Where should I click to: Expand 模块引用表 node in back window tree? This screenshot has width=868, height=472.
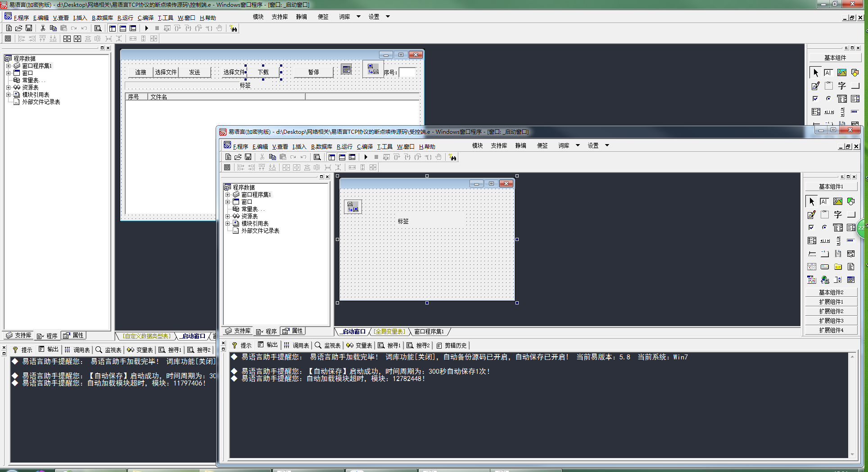[x=9, y=95]
